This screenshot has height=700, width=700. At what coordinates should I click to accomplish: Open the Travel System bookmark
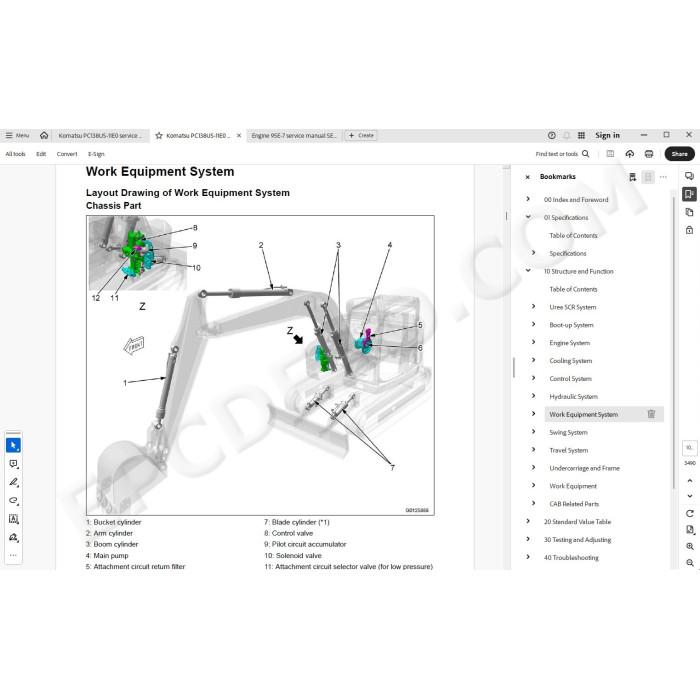568,450
